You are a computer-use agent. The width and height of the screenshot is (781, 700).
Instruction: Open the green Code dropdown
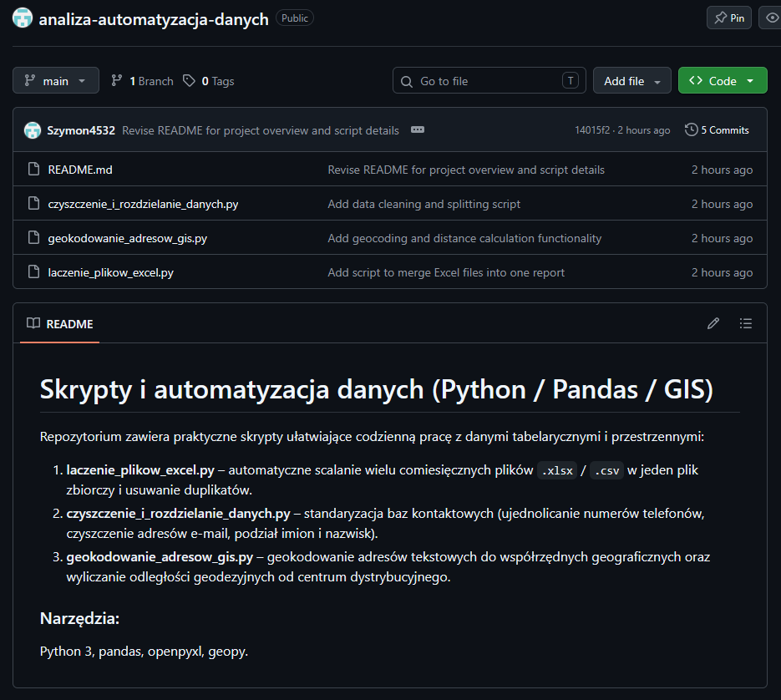pyautogui.click(x=723, y=80)
